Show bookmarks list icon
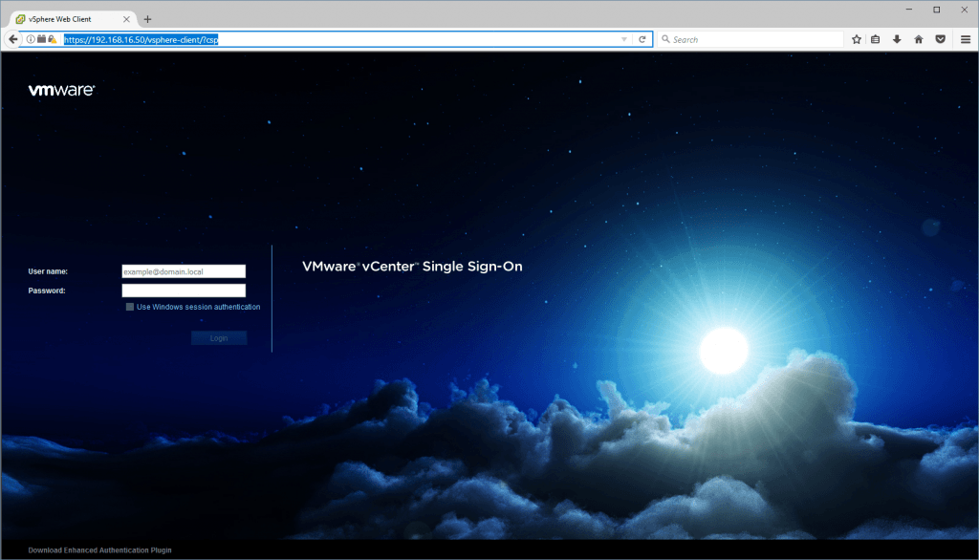The image size is (979, 560). pyautogui.click(x=876, y=39)
